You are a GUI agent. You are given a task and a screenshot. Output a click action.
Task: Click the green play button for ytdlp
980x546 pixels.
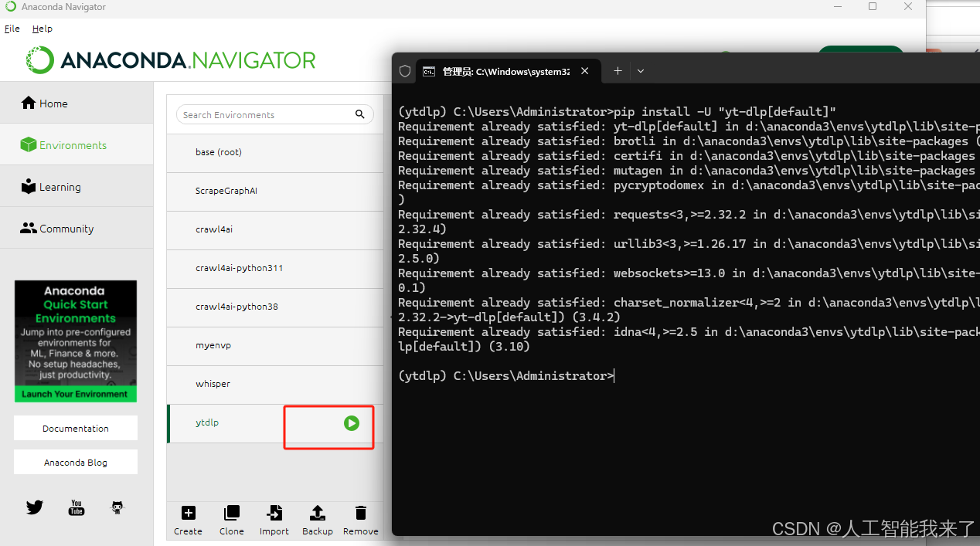tap(352, 422)
